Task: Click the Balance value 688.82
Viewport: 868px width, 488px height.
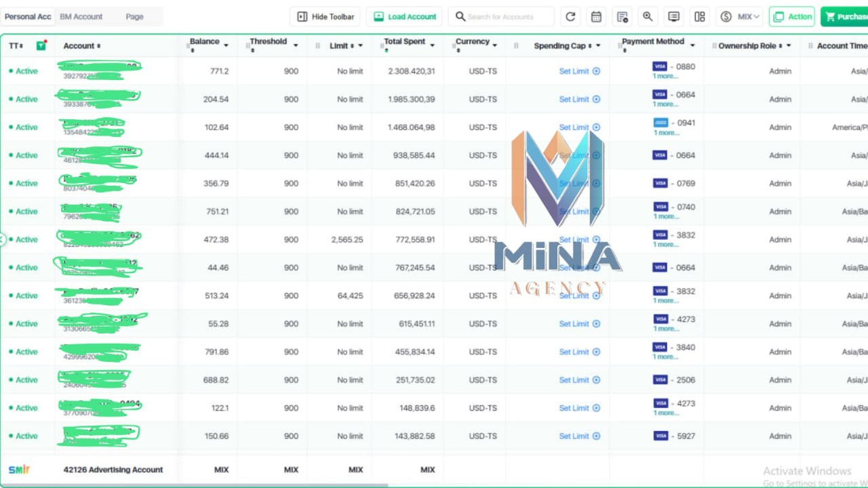Action: (x=216, y=380)
